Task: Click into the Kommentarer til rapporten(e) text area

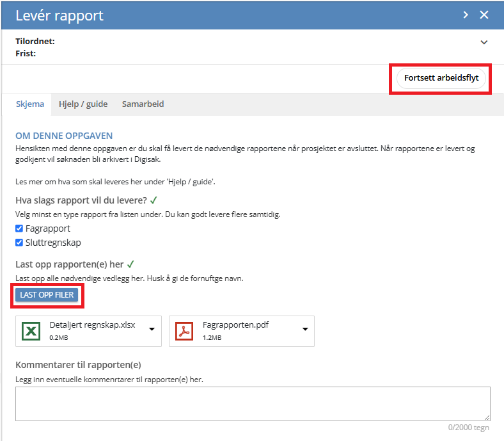Action: click(x=253, y=404)
